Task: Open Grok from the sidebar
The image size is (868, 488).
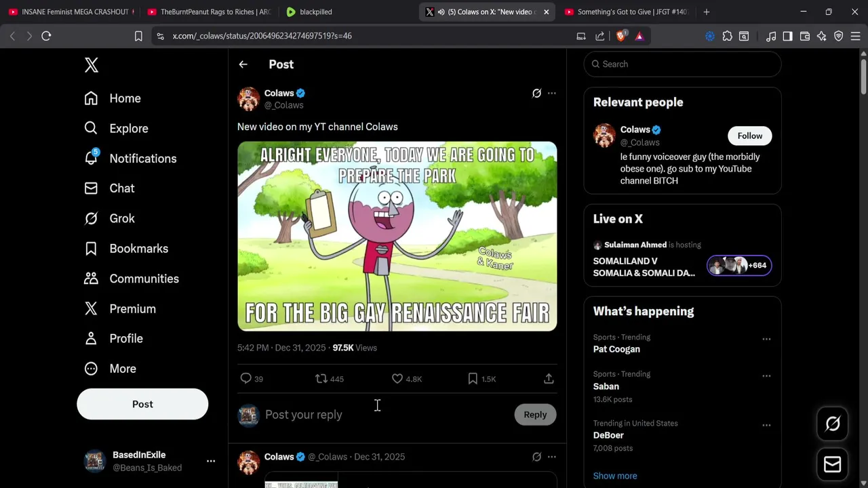Action: (x=109, y=218)
